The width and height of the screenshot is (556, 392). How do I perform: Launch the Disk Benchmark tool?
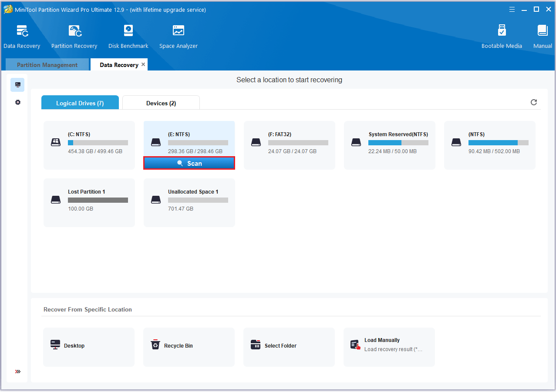click(x=128, y=37)
